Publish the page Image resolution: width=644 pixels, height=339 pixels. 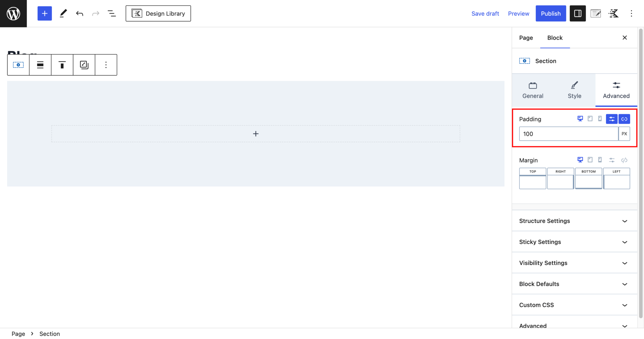(x=550, y=13)
